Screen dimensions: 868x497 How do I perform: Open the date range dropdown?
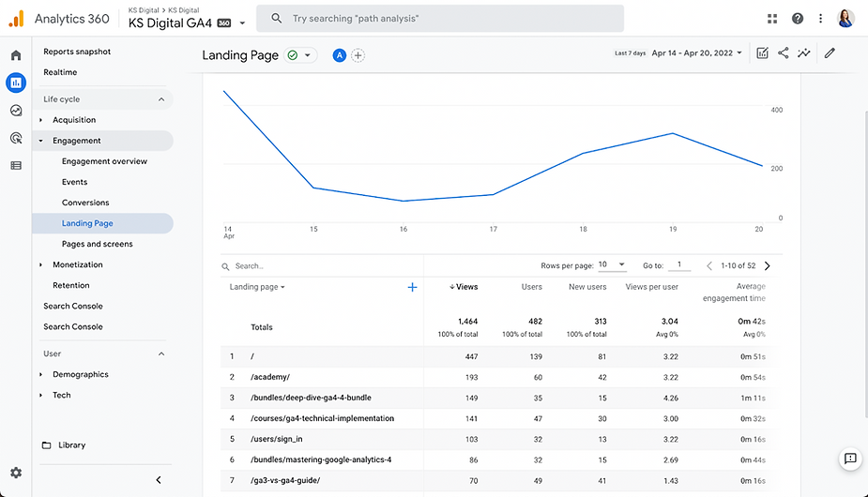click(x=696, y=53)
